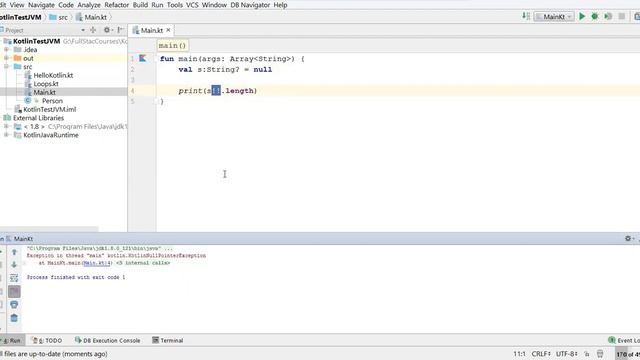Toggle scroll-to-end button in Run console
This screenshot has height=360, width=640.
click(x=14, y=291)
